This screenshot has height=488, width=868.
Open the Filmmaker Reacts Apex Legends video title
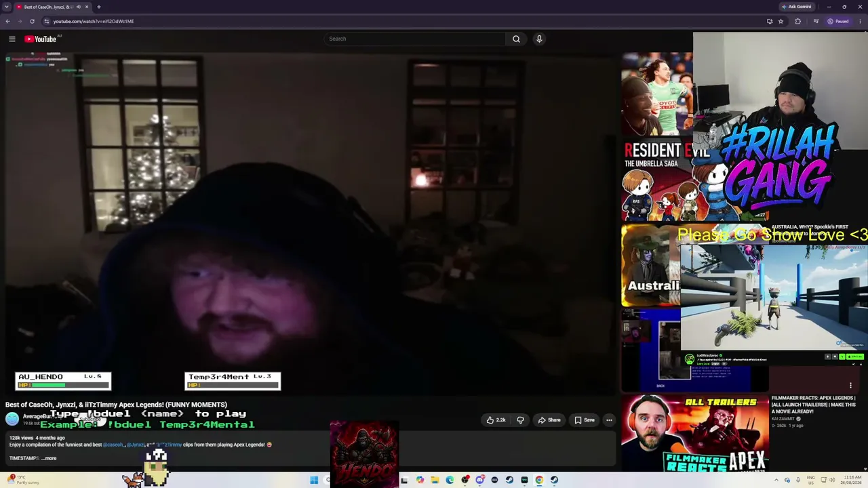pyautogui.click(x=813, y=405)
